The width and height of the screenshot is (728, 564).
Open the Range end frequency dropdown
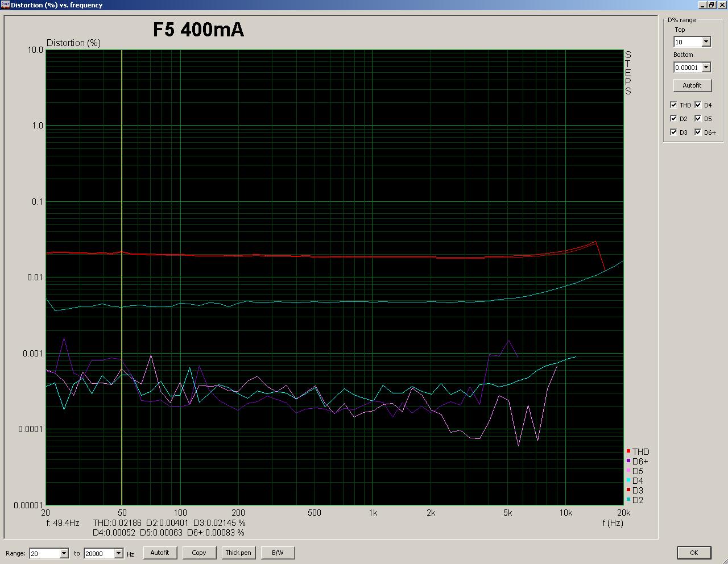[x=118, y=553]
